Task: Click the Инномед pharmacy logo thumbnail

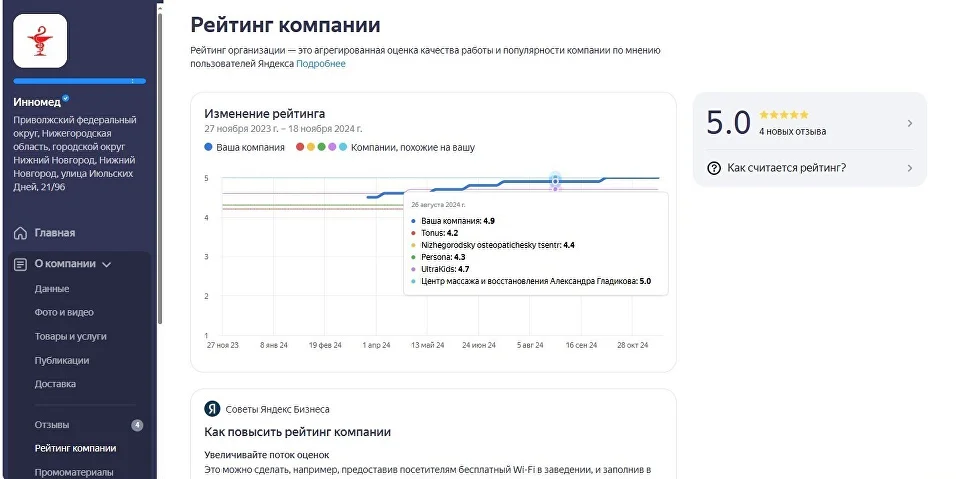Action: 40,40
